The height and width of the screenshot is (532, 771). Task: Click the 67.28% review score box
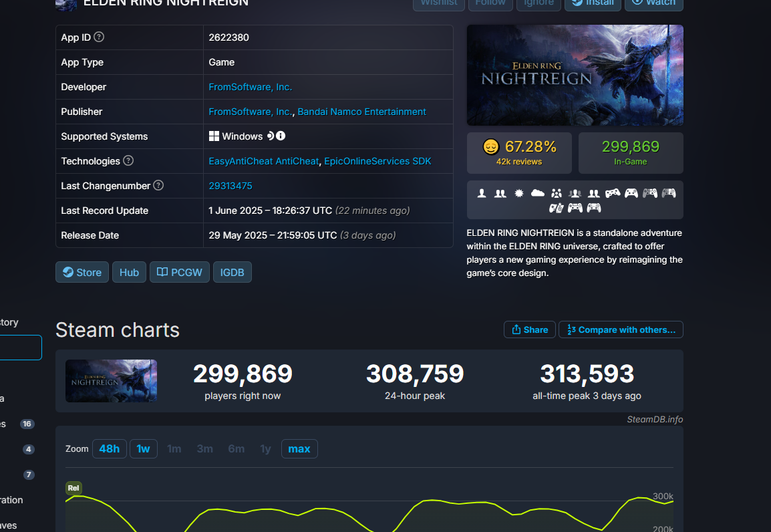(x=519, y=153)
